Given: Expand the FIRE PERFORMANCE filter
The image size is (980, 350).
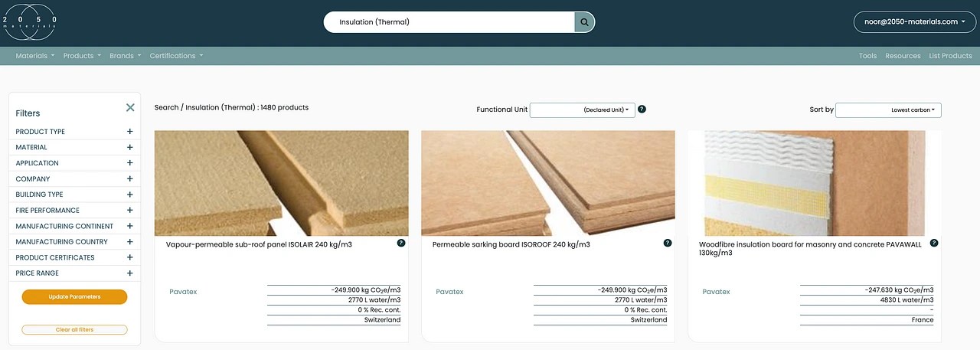Looking at the screenshot, I should point(130,210).
